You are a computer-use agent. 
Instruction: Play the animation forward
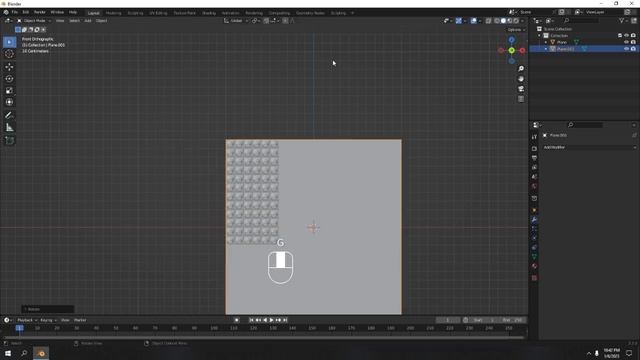point(271,320)
